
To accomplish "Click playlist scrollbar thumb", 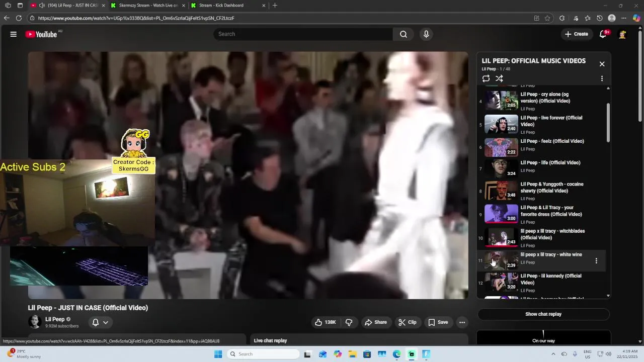I will point(608,123).
